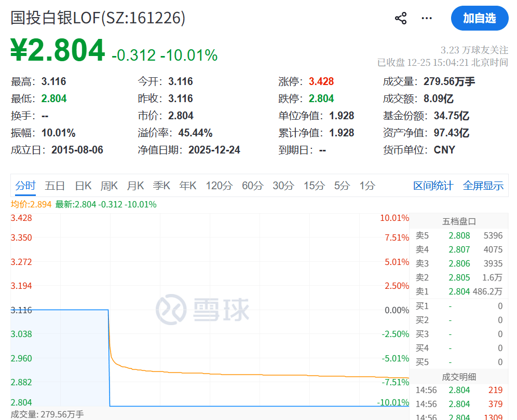This screenshot has width=517, height=420.
Task: Select the 月K chart tab
Action: (x=135, y=186)
